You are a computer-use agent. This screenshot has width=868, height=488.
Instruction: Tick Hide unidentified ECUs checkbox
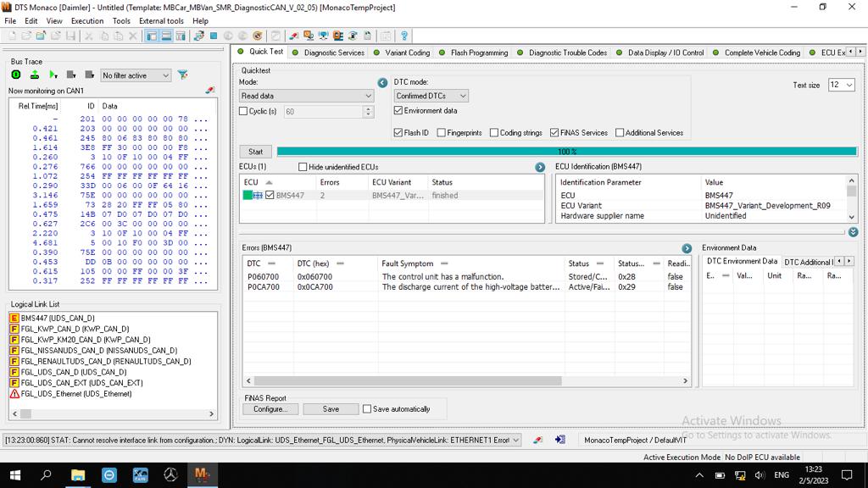coord(303,167)
